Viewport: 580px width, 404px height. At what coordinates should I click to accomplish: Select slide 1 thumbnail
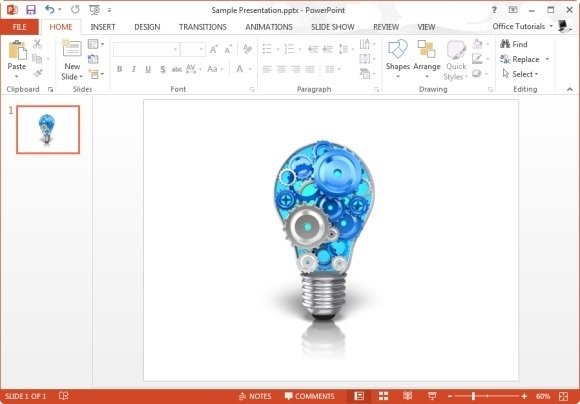coord(48,129)
